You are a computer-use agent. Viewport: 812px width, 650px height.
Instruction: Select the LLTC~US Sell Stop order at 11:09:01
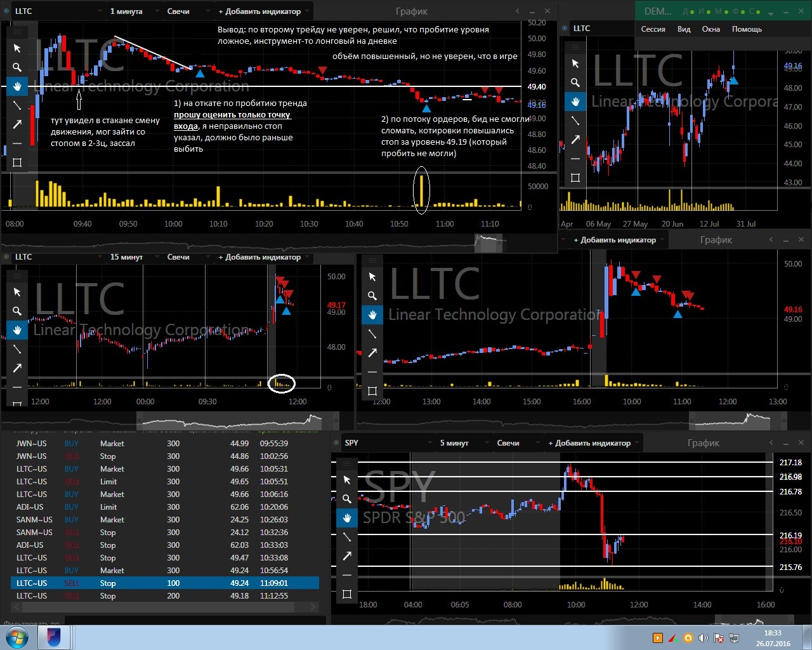(165, 583)
